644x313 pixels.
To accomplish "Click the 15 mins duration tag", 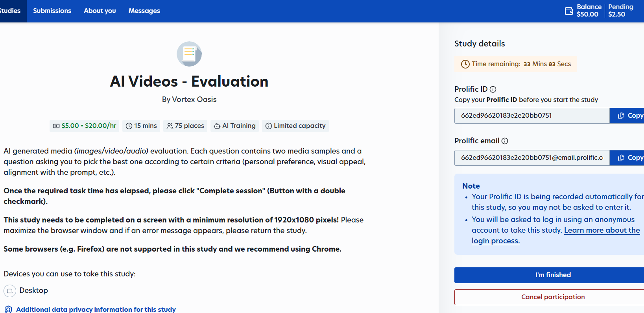I will click(x=141, y=126).
